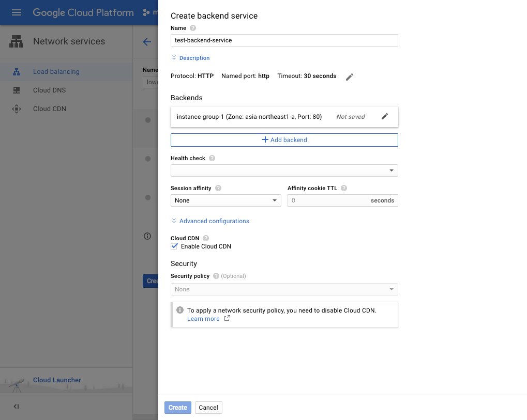
Task: Open the Session affinity dropdown
Action: pyautogui.click(x=226, y=200)
